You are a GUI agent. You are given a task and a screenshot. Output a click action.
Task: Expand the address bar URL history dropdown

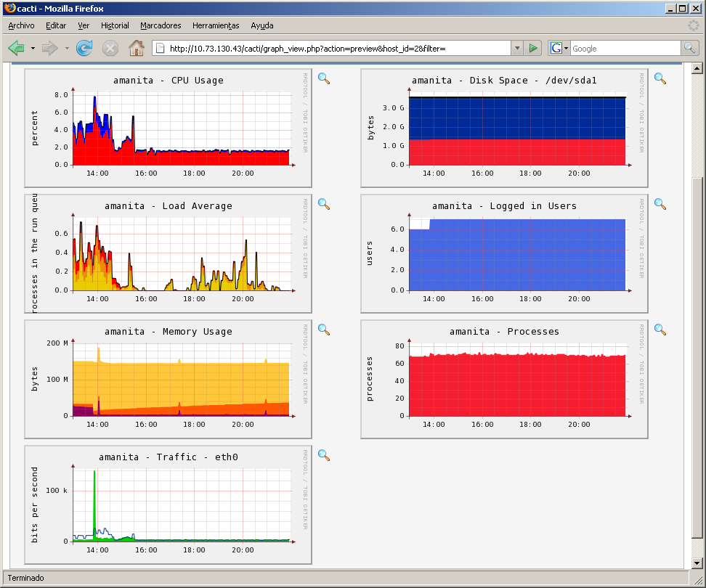(x=517, y=48)
